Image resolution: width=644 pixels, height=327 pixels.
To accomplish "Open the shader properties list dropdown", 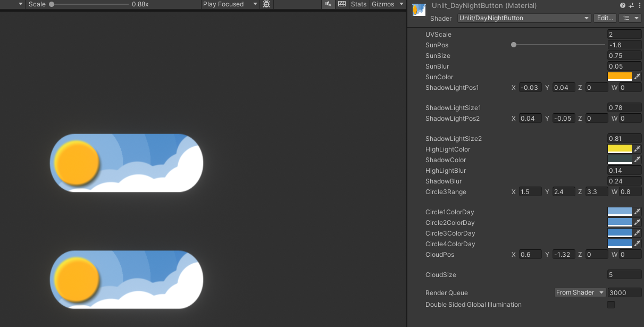I will tap(631, 18).
